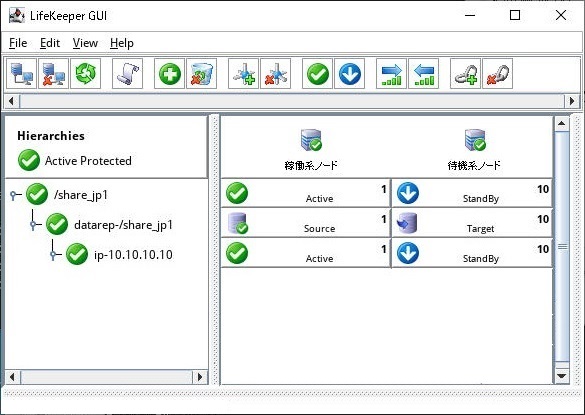
Task: Click the In Service green checkmark toolbar icon
Action: (x=317, y=74)
